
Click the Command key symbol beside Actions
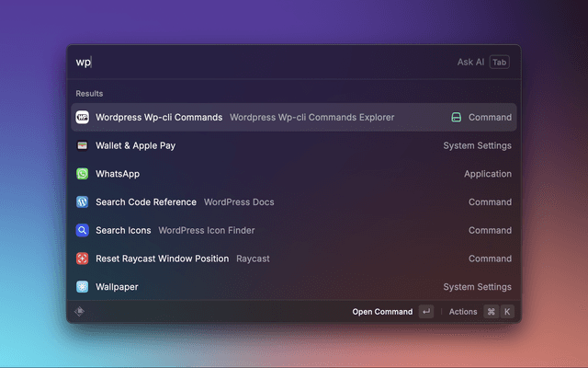click(492, 312)
